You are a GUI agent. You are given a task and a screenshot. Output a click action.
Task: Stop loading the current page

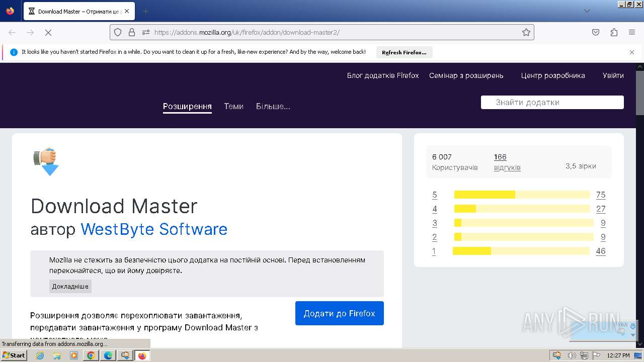coord(48,32)
